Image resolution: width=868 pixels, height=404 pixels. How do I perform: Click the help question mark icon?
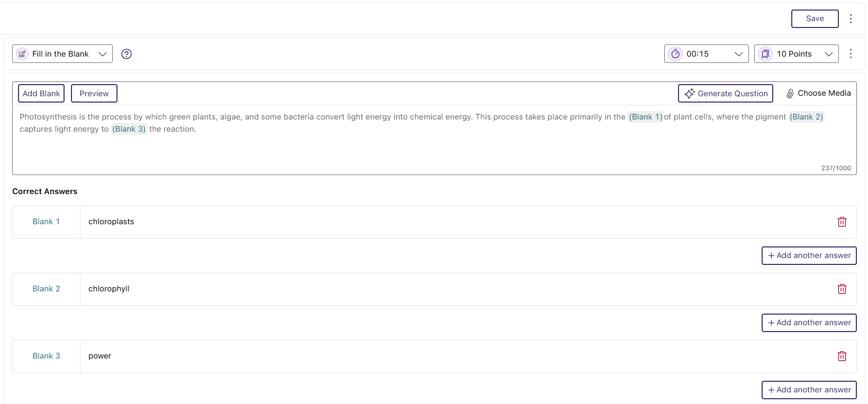point(126,54)
